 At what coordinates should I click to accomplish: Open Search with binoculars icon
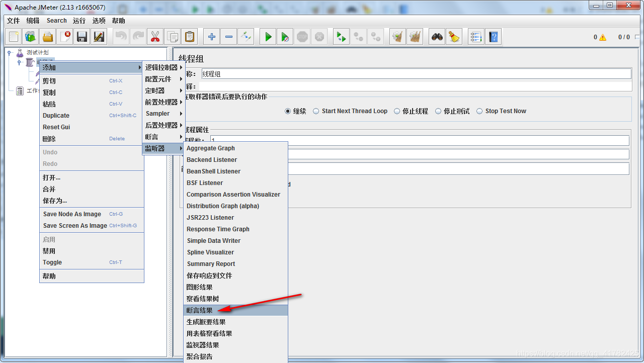tap(437, 37)
